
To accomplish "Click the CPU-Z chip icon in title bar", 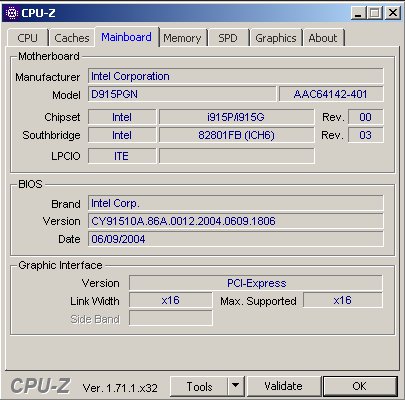I will click(x=12, y=13).
